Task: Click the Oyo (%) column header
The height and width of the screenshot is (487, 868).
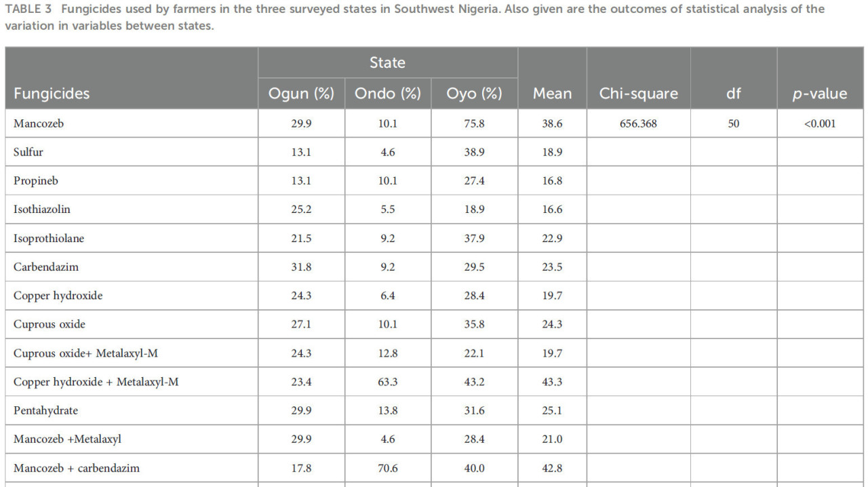Action: pos(474,94)
